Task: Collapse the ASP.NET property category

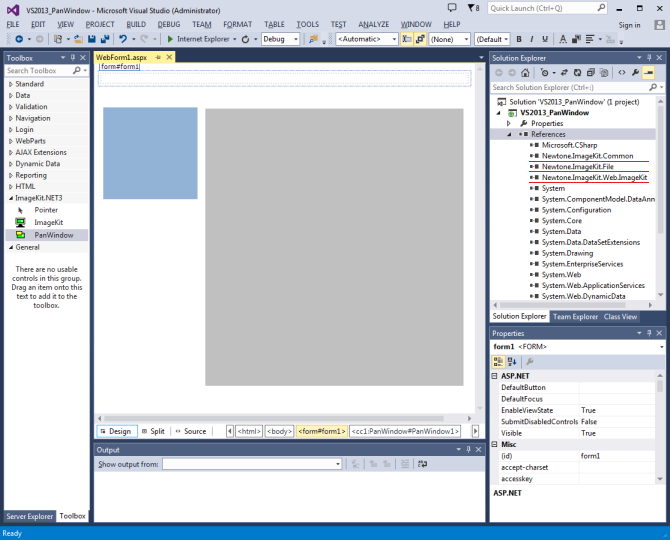Action: pos(494,376)
